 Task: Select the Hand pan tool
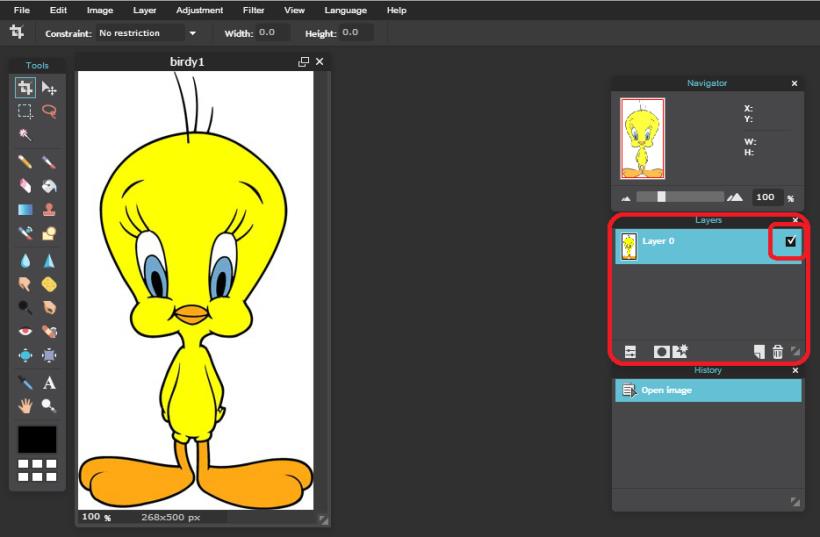[26, 406]
